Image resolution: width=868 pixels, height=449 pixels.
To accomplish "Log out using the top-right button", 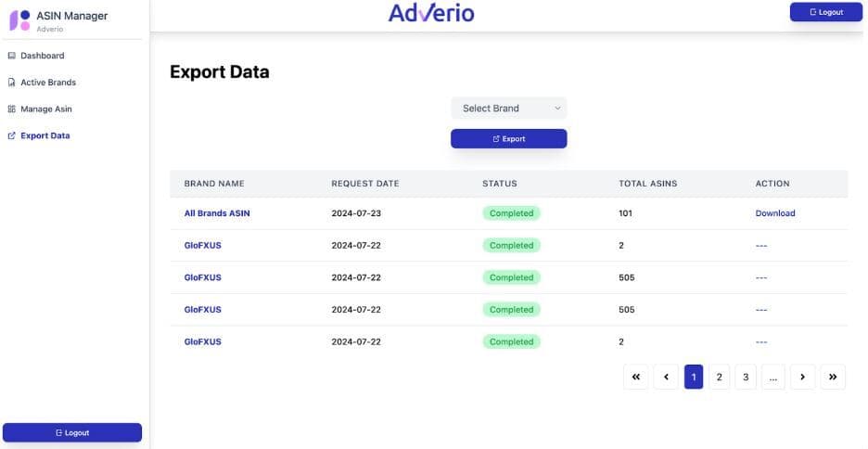I will (x=826, y=12).
